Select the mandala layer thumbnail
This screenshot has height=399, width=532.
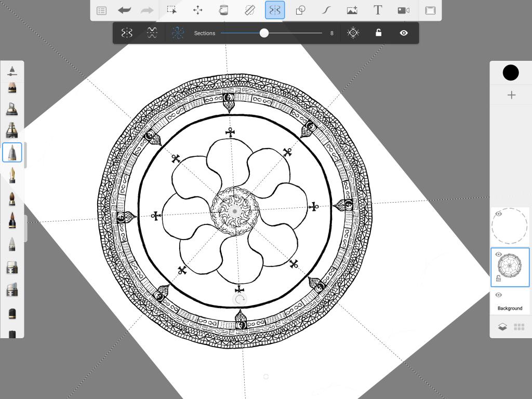coord(510,267)
